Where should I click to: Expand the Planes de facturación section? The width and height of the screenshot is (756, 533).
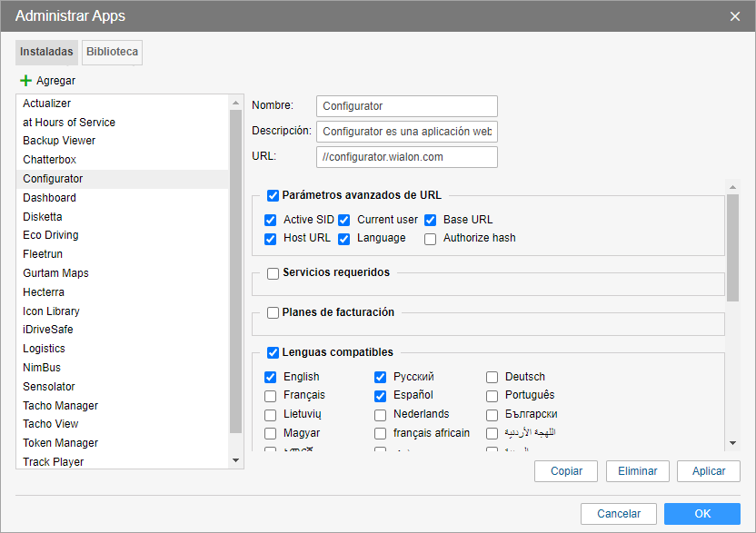click(274, 313)
